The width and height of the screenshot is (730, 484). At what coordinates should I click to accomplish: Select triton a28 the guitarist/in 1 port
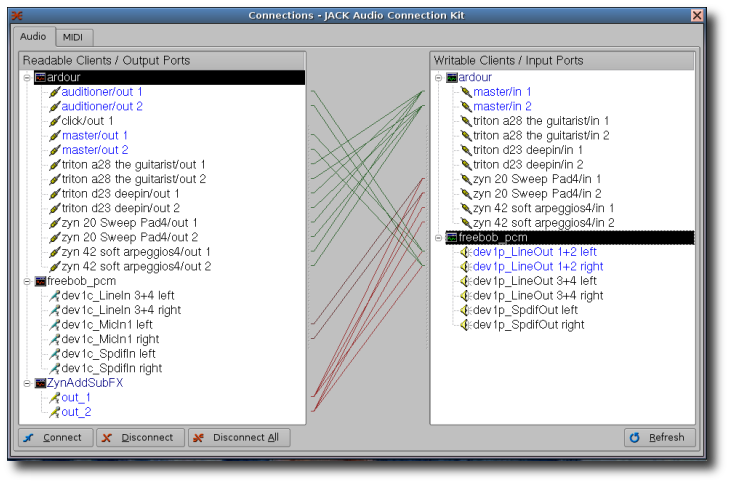(x=541, y=121)
